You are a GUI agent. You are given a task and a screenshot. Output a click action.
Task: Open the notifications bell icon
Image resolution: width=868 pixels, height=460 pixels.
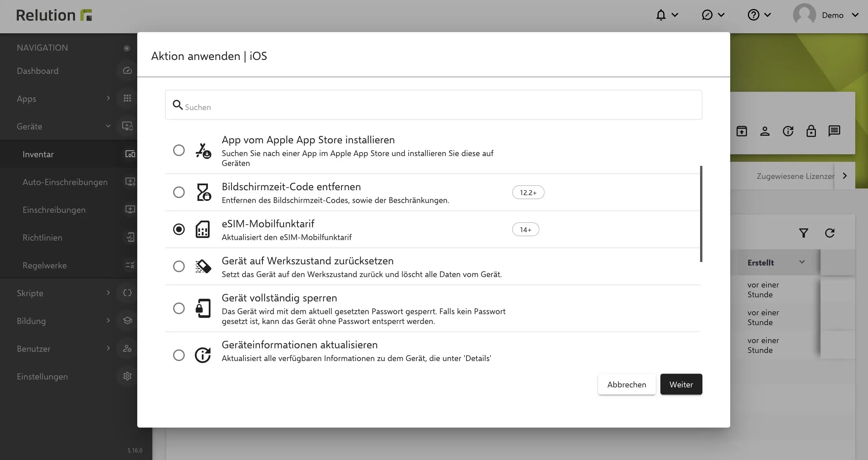coord(661,15)
